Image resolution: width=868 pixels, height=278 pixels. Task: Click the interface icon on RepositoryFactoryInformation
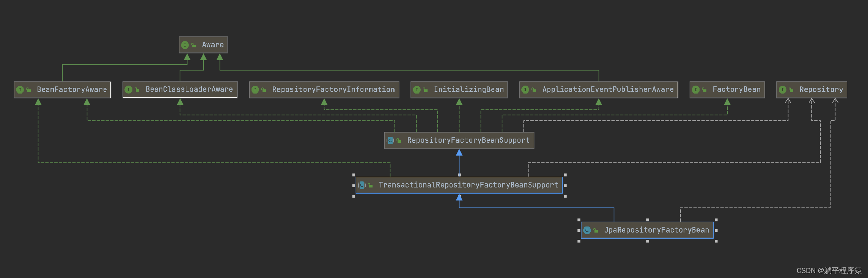(x=255, y=90)
